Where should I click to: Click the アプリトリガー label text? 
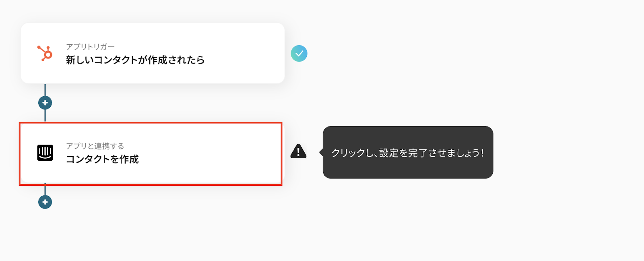coord(90,47)
